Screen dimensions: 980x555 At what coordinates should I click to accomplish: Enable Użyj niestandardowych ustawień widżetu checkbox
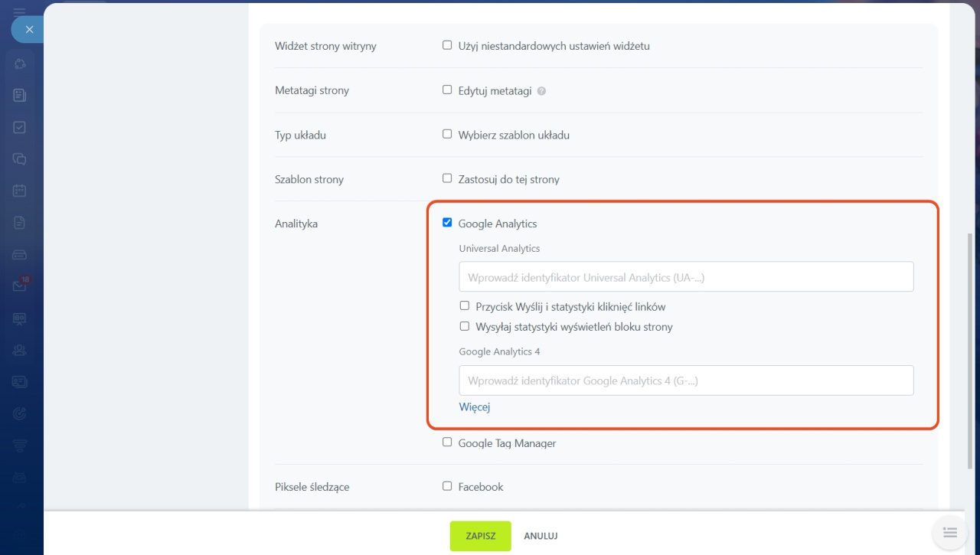(x=447, y=45)
